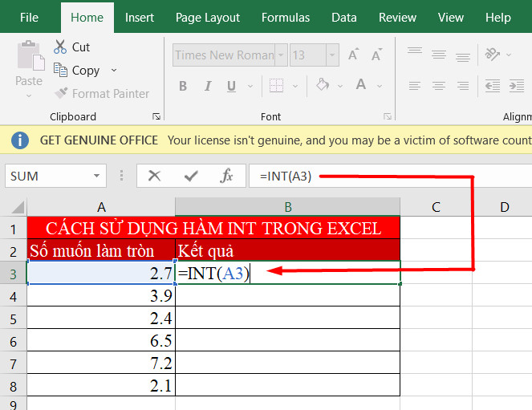Bottom align cell contents
The image size is (532, 410).
click(463, 58)
